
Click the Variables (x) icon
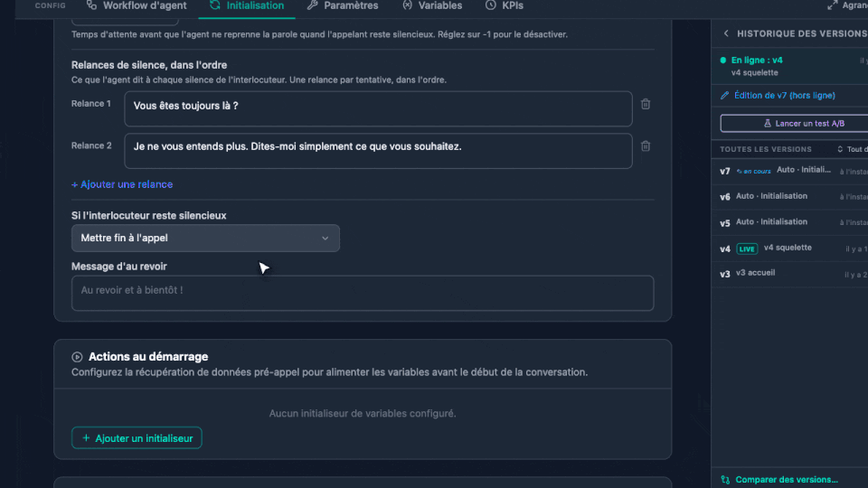[x=408, y=5]
